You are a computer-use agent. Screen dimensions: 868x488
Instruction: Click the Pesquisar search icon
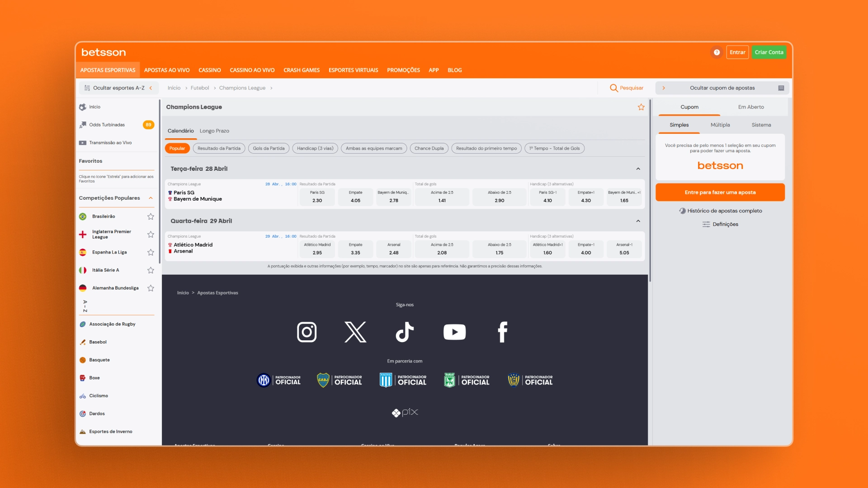(613, 88)
